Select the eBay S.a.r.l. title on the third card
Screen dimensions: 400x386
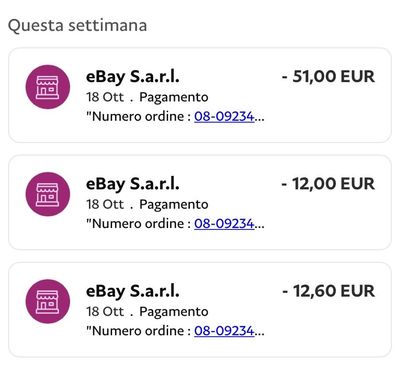(133, 292)
